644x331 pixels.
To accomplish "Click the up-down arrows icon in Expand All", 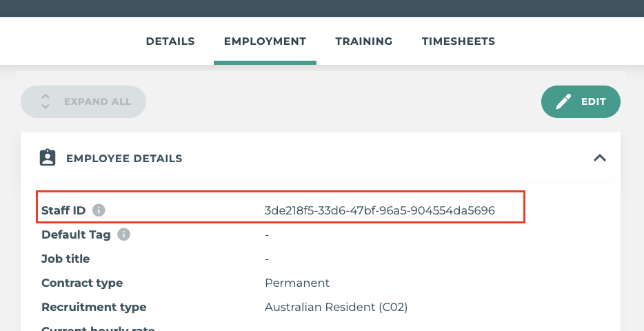I will point(46,102).
